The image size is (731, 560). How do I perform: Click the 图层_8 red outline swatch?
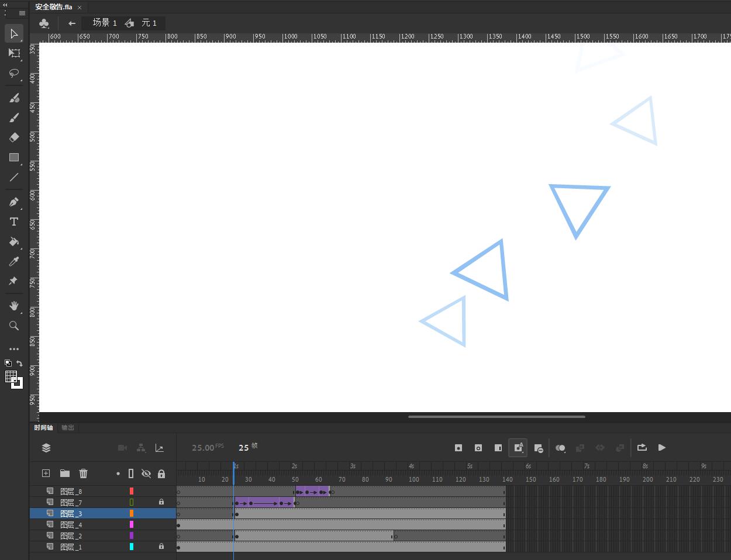coord(132,492)
